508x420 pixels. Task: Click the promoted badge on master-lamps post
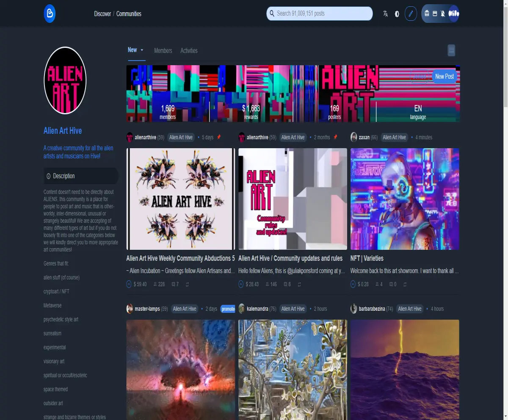coord(228,309)
